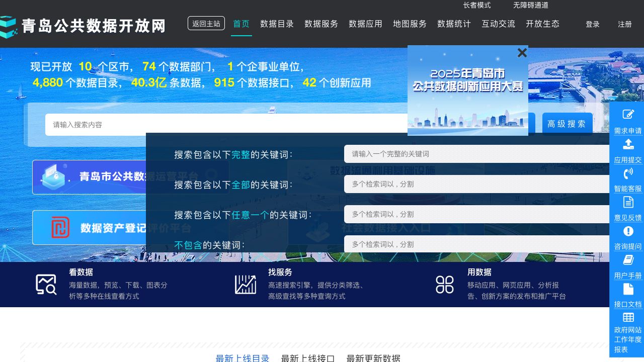Click the 咨询提问 exclamation icon
The image size is (644, 362).
628,231
